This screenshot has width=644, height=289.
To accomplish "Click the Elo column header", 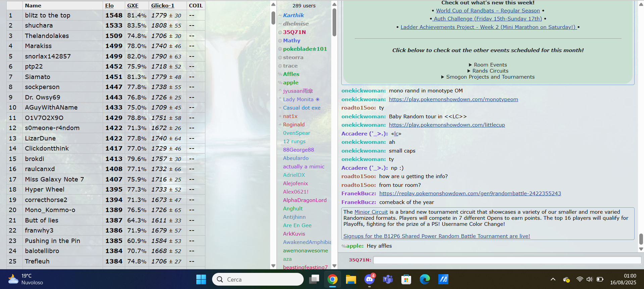I will click(109, 6).
